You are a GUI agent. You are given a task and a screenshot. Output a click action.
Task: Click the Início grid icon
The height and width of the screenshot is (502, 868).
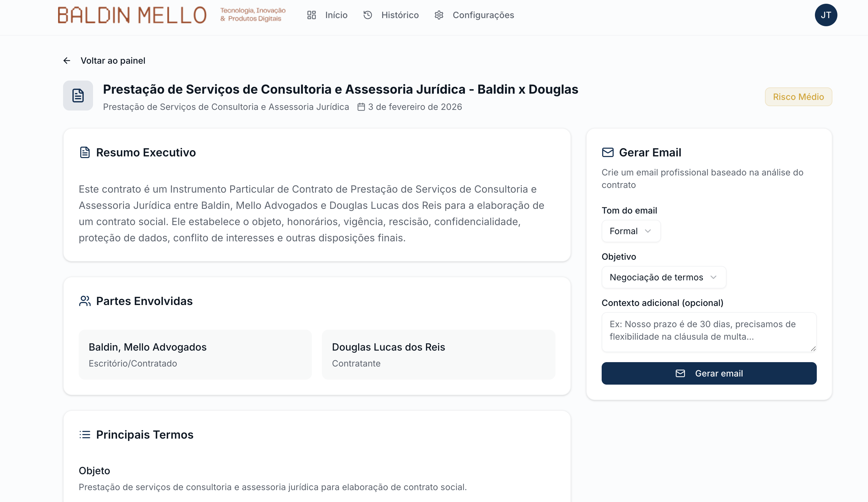311,15
